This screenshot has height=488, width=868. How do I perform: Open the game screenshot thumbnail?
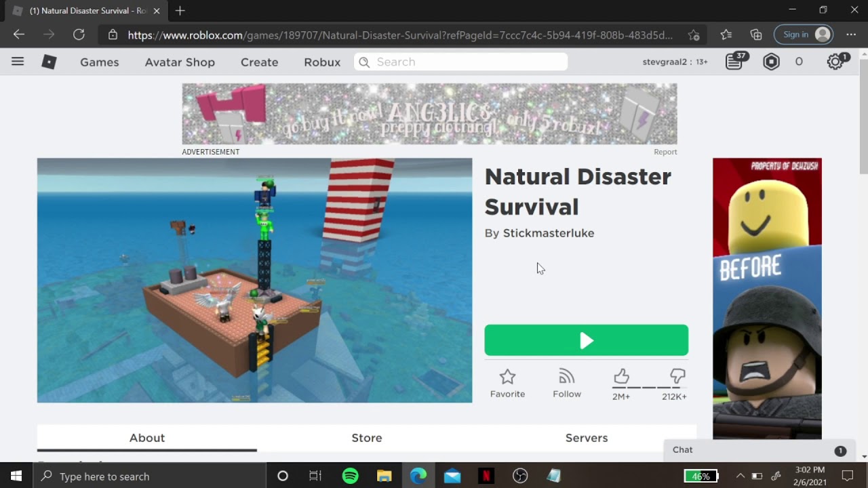[255, 281]
